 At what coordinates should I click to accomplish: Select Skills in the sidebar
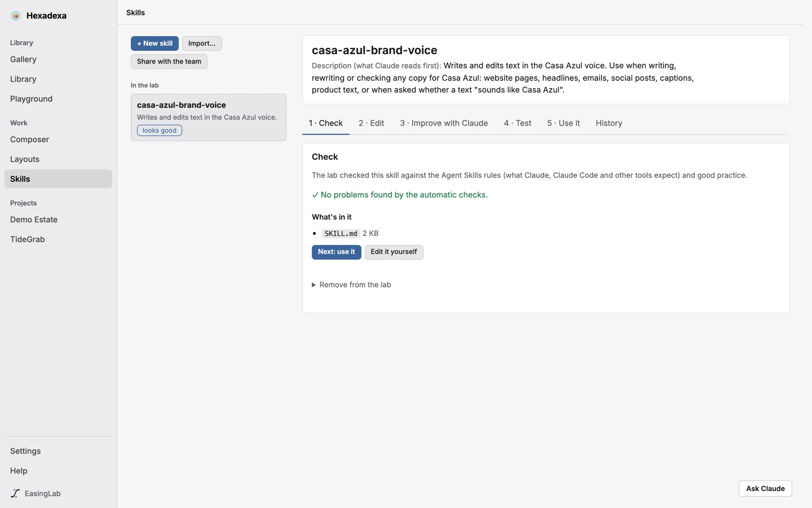[58, 179]
